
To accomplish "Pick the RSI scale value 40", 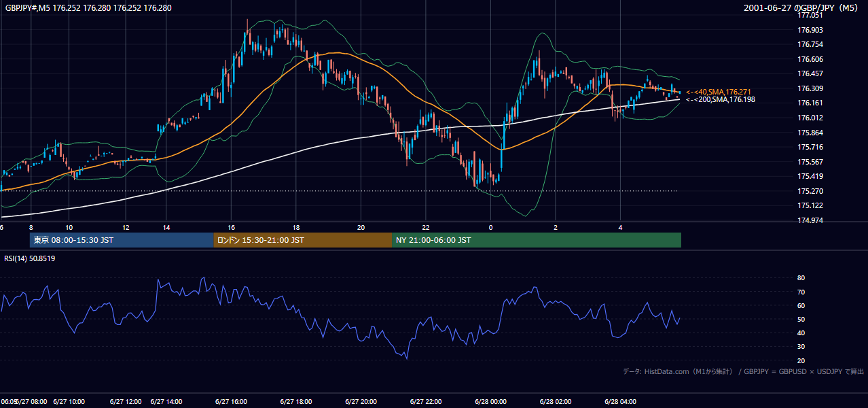I will click(801, 333).
